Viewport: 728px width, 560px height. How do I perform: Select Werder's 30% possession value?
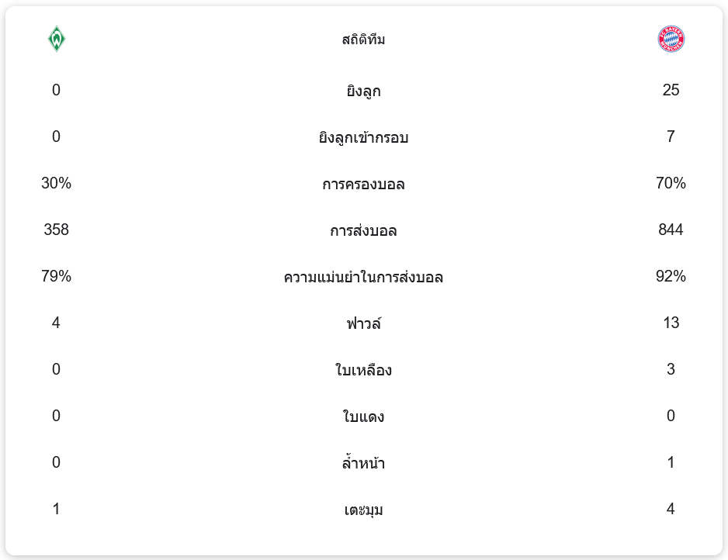[56, 183]
